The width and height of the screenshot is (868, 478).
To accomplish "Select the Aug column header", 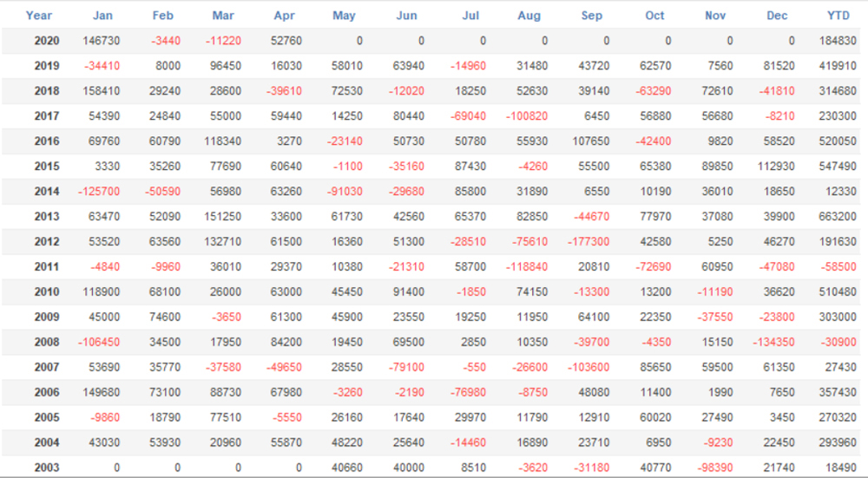I will coord(529,16).
